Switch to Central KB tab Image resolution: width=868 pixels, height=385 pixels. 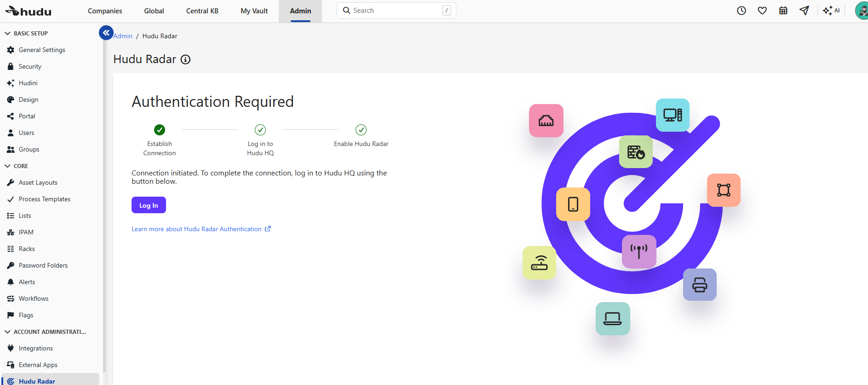point(202,11)
